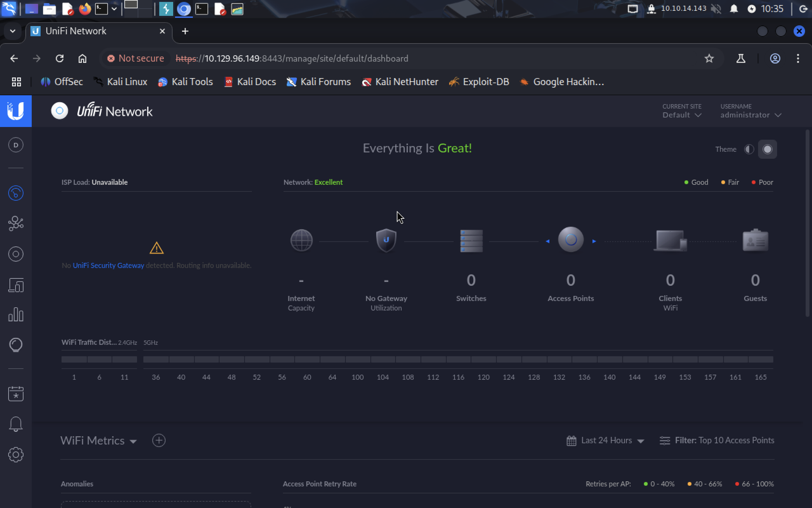Open the Clients sidebar icon
812x508 pixels.
(x=16, y=285)
